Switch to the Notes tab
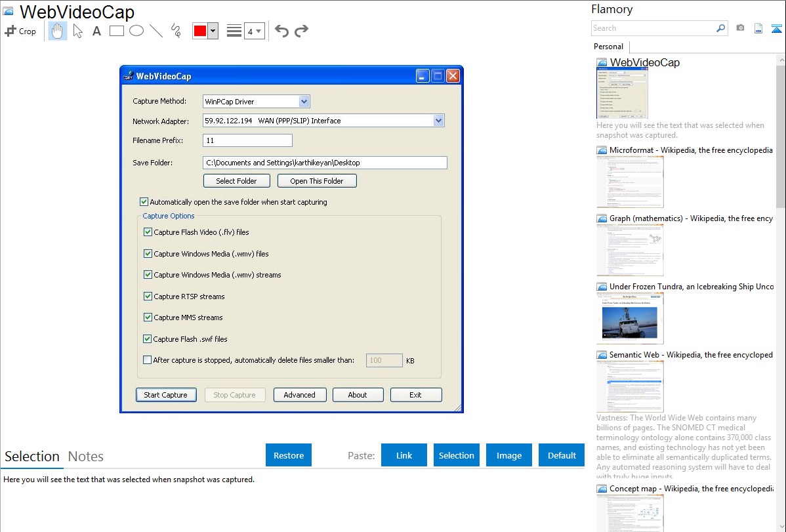The image size is (786, 532). click(86, 457)
